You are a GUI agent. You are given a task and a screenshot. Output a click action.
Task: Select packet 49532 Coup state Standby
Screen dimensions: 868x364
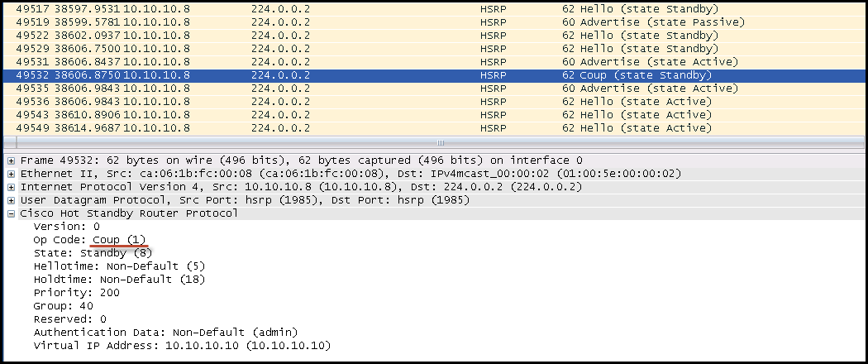(433, 75)
